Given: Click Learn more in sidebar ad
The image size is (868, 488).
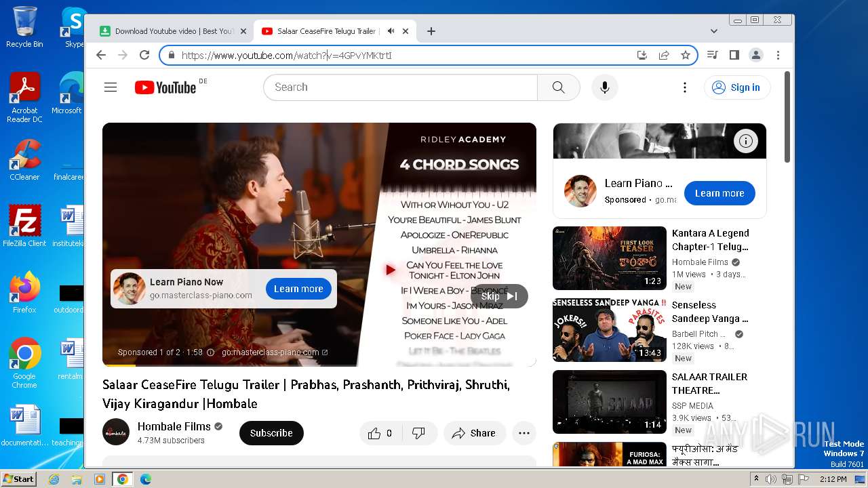Looking at the screenshot, I should pos(719,193).
